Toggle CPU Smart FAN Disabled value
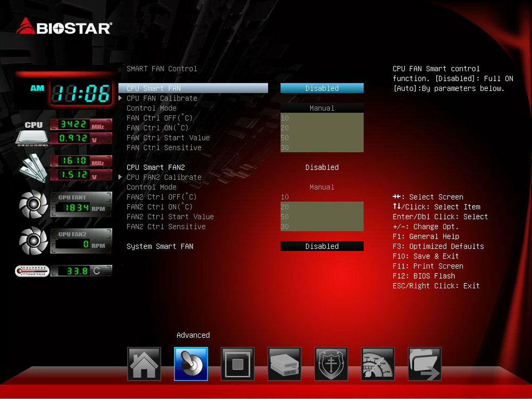 pyautogui.click(x=322, y=88)
